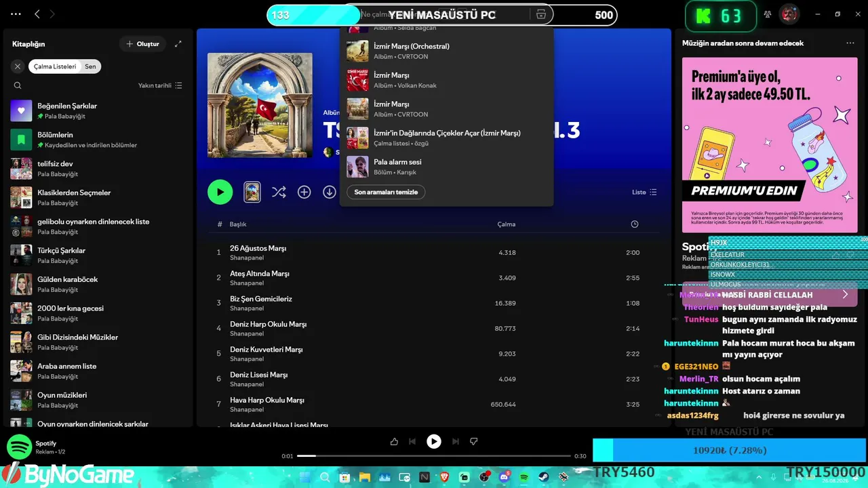Viewport: 868px width, 488px height.
Task: Sort by duration clock icon
Action: (635, 224)
